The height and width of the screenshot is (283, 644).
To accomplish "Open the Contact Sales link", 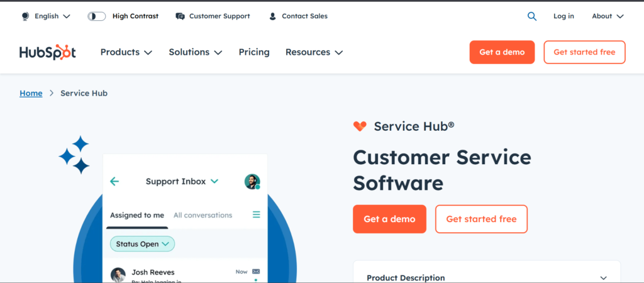I will pyautogui.click(x=304, y=16).
